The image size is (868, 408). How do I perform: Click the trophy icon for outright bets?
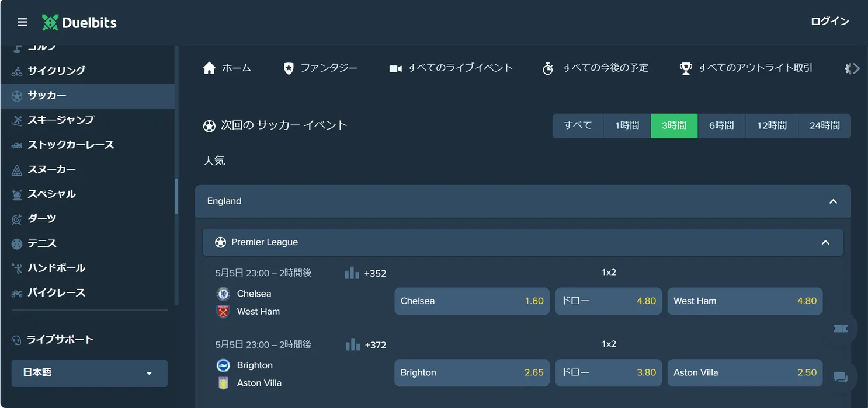click(685, 68)
